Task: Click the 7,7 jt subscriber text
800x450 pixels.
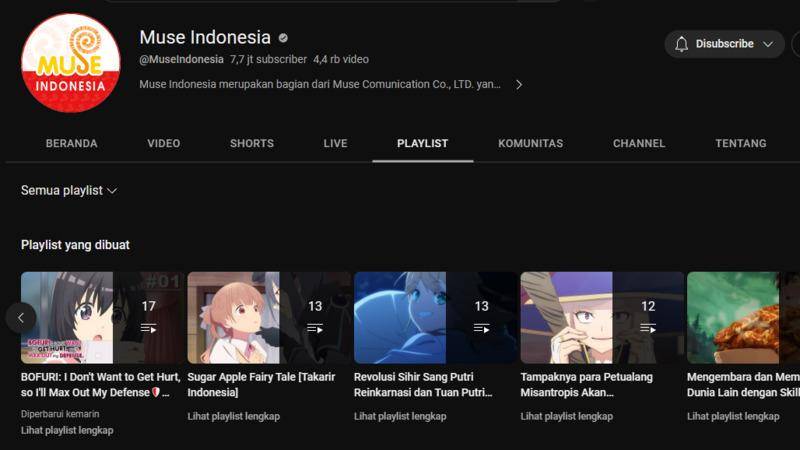Action: coord(268,60)
